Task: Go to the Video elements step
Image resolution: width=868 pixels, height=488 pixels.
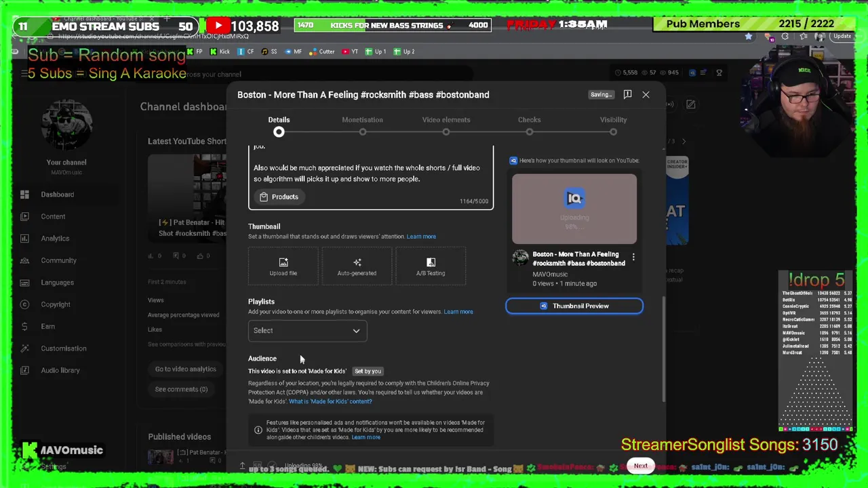Action: (446, 125)
